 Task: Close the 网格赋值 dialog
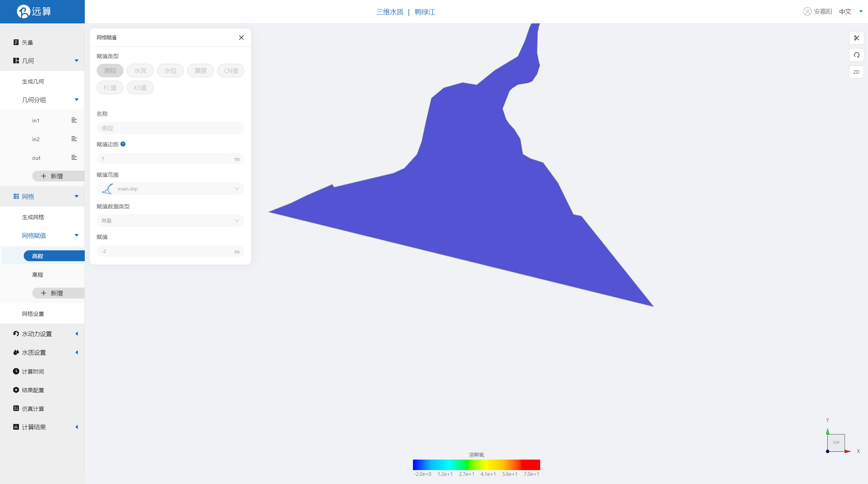coord(242,38)
